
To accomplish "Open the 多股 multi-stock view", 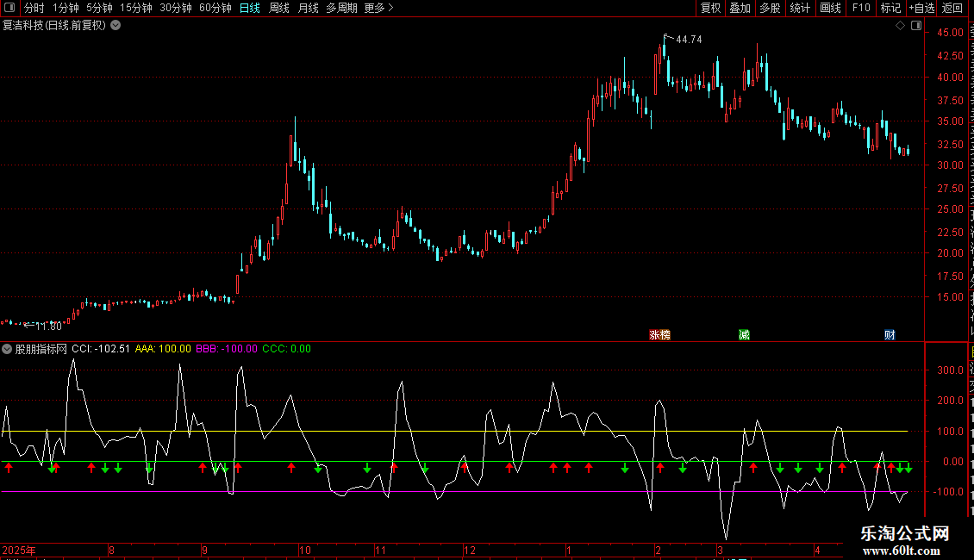I will click(770, 8).
